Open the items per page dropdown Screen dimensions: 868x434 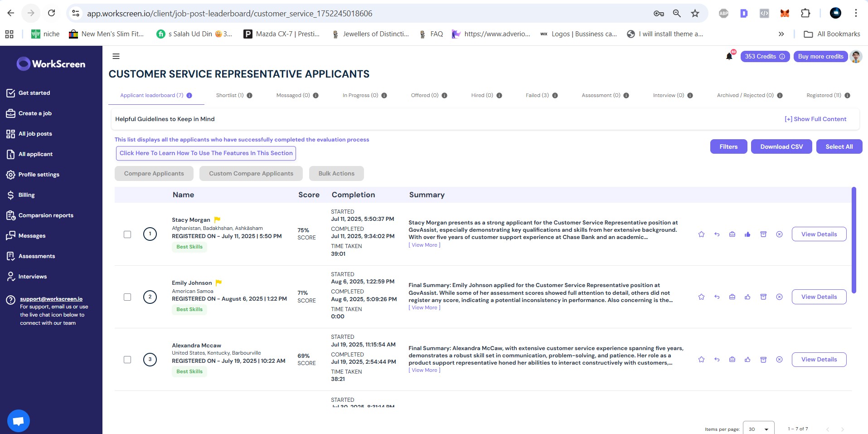click(758, 429)
